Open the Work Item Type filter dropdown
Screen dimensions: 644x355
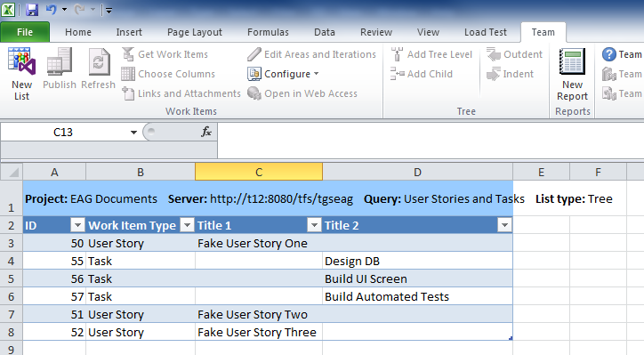pos(187,225)
